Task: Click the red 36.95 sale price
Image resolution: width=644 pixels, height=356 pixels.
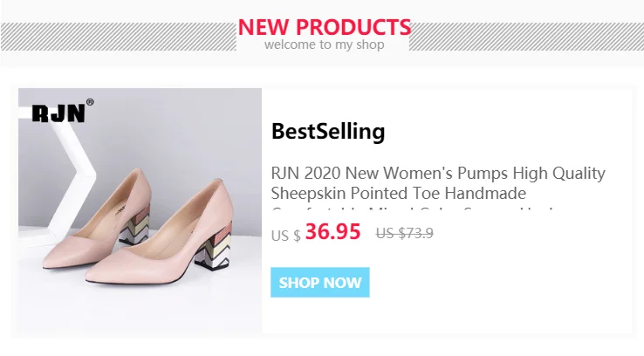Action: click(x=332, y=232)
